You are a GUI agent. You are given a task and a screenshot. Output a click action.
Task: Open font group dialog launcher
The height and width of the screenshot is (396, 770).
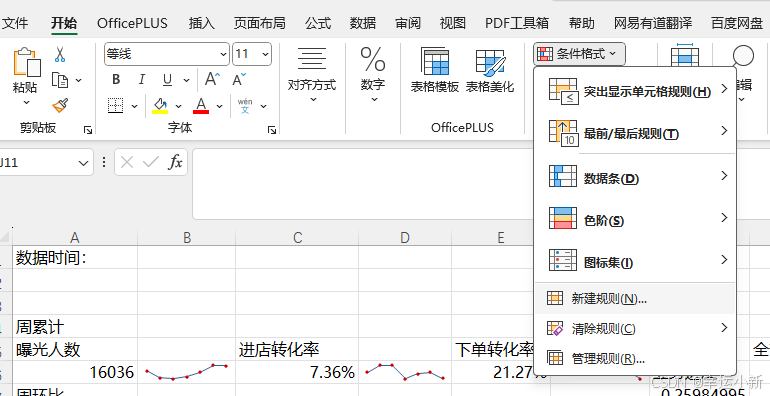click(272, 130)
